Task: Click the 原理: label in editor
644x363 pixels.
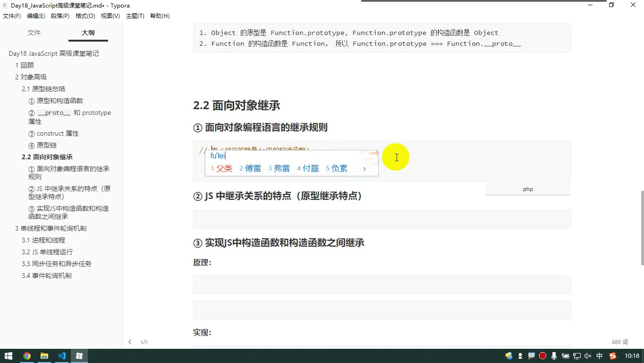Action: pyautogui.click(x=202, y=263)
